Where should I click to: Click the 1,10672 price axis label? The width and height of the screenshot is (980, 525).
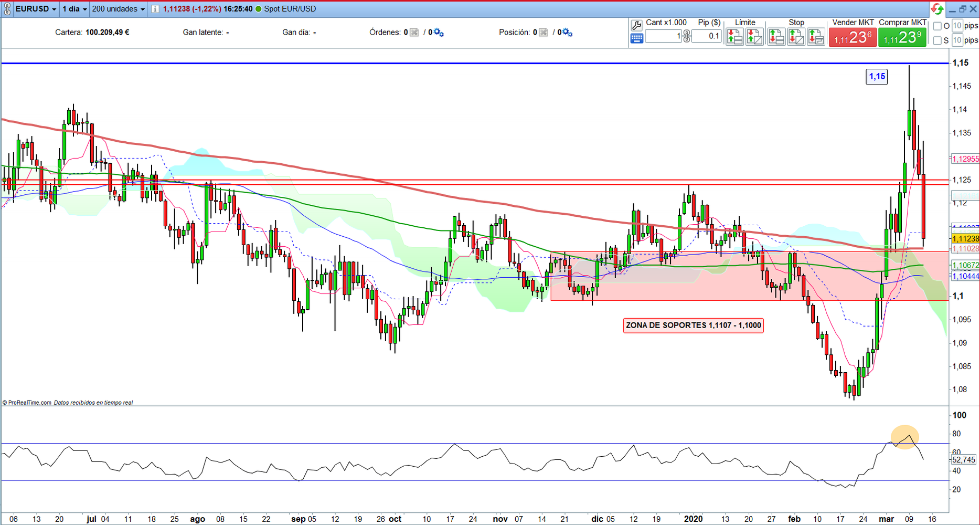965,266
